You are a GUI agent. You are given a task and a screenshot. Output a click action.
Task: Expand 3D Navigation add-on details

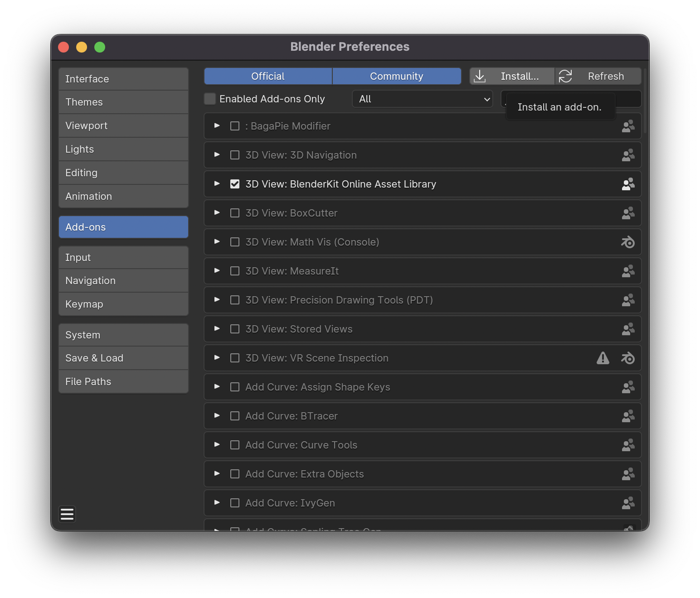[x=217, y=154]
